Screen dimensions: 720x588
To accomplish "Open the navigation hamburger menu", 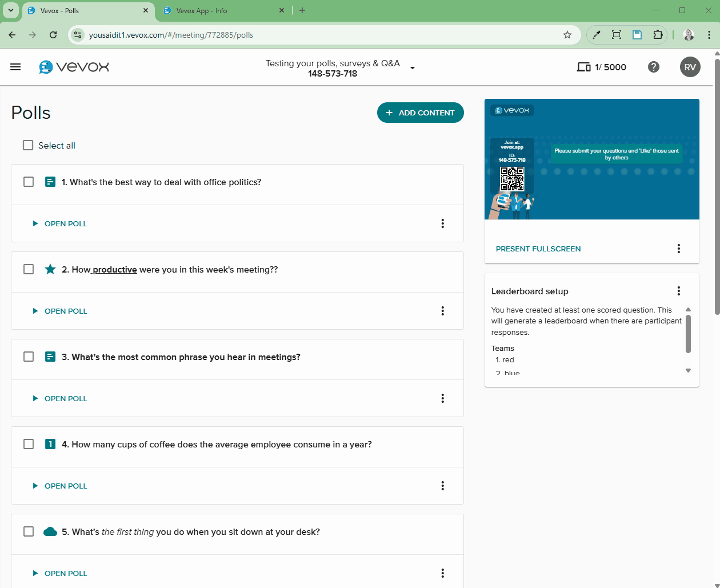I will 15,67.
